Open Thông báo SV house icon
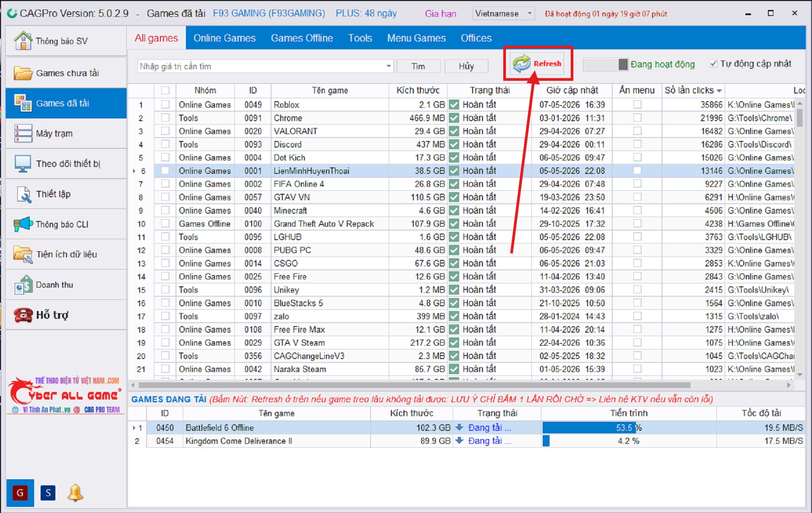Viewport: 812px width, 513px height. [x=23, y=41]
